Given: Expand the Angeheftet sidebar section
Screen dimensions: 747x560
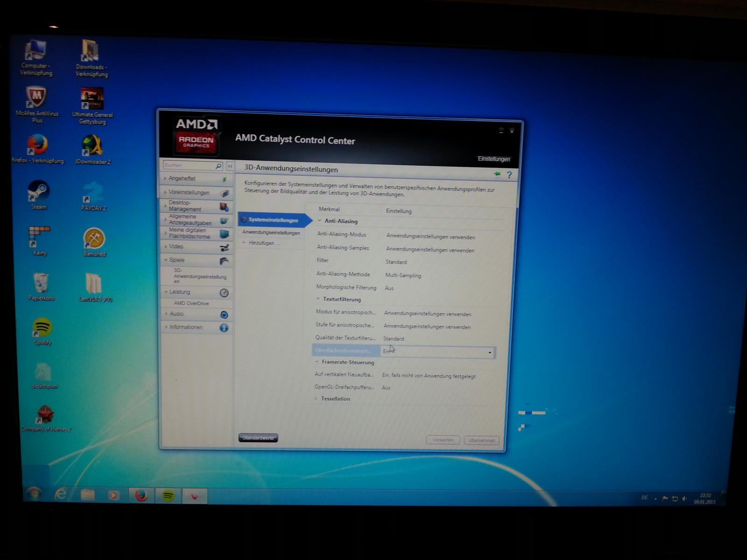Looking at the screenshot, I should pyautogui.click(x=197, y=179).
